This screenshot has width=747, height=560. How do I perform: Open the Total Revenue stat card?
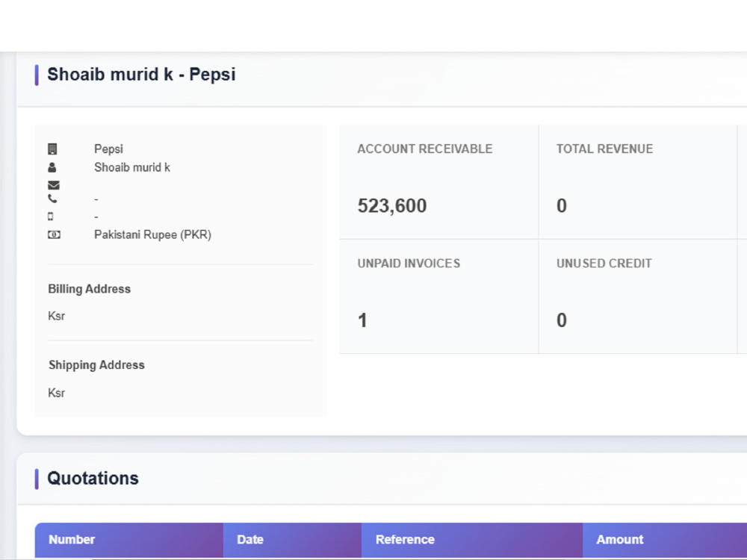637,182
